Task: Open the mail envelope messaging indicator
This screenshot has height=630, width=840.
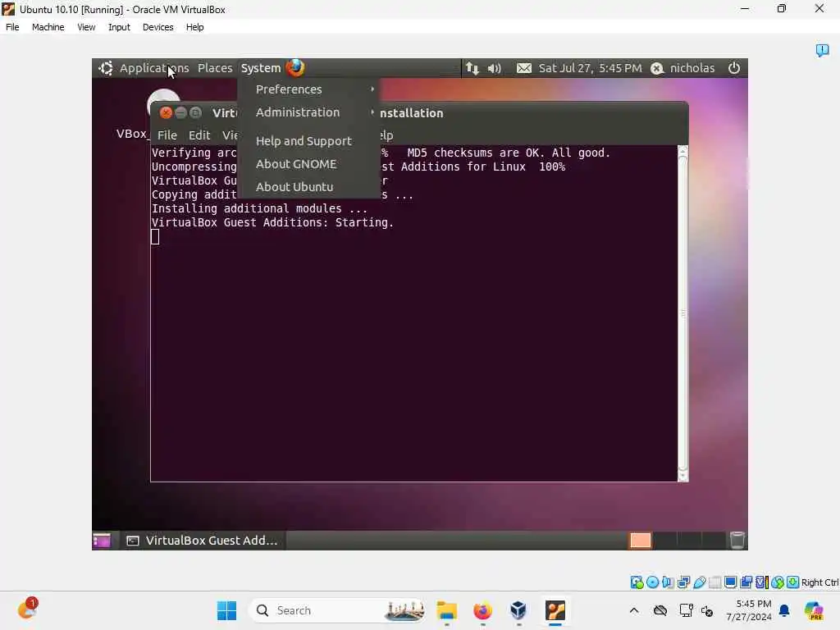Action: (524, 68)
